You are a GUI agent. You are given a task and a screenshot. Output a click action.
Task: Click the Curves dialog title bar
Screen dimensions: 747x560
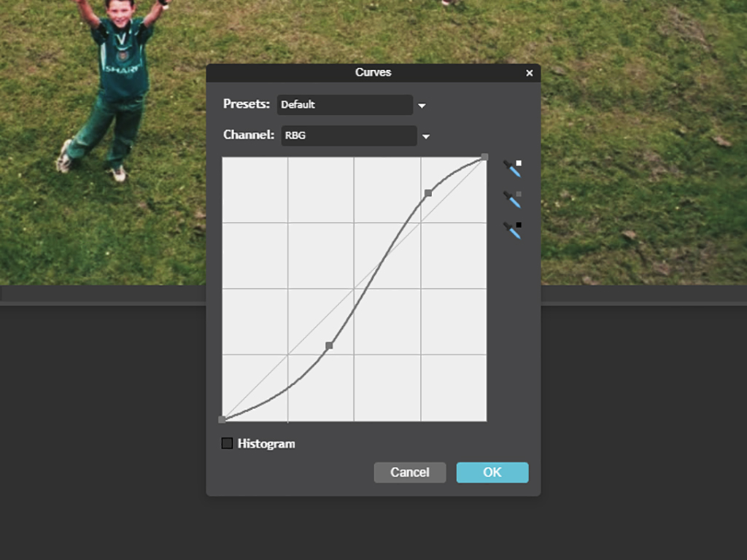pyautogui.click(x=373, y=73)
